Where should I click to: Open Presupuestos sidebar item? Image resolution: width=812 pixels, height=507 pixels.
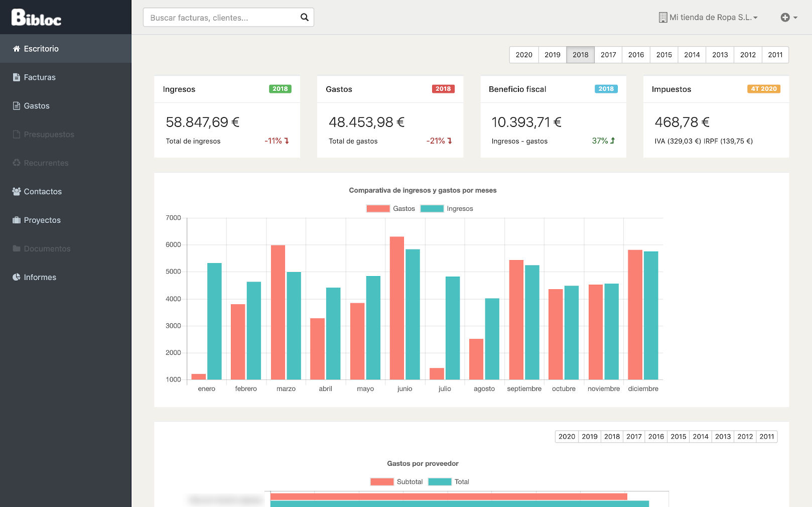[x=65, y=135]
